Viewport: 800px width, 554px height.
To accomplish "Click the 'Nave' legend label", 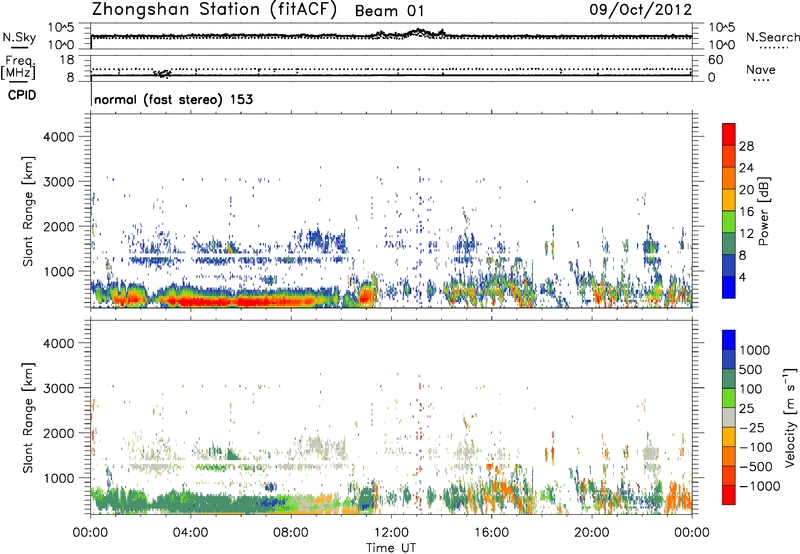I will pos(760,69).
